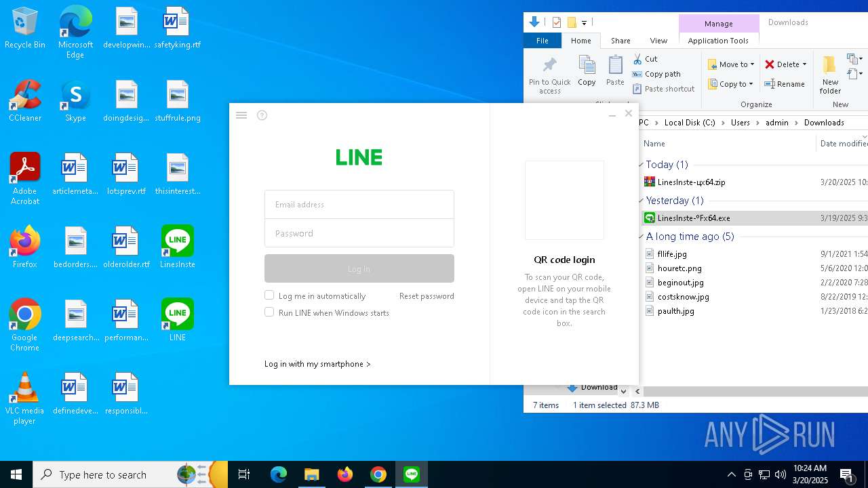Click LINE taskbar icon
The image size is (868, 488).
click(412, 474)
